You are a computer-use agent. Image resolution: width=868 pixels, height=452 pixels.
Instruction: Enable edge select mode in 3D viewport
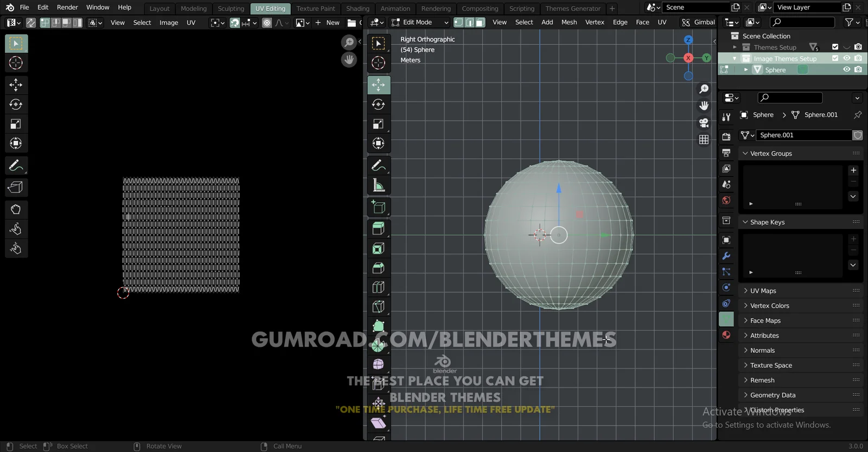[x=470, y=22]
